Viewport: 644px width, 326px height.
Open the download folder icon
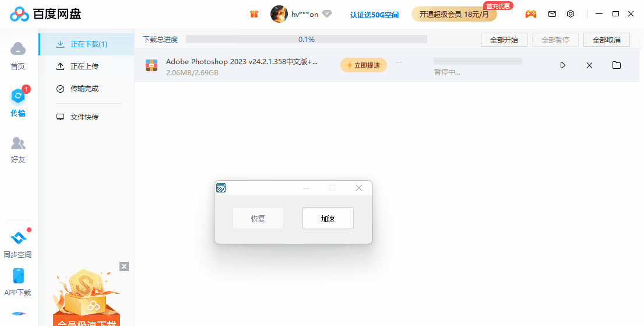coord(617,65)
